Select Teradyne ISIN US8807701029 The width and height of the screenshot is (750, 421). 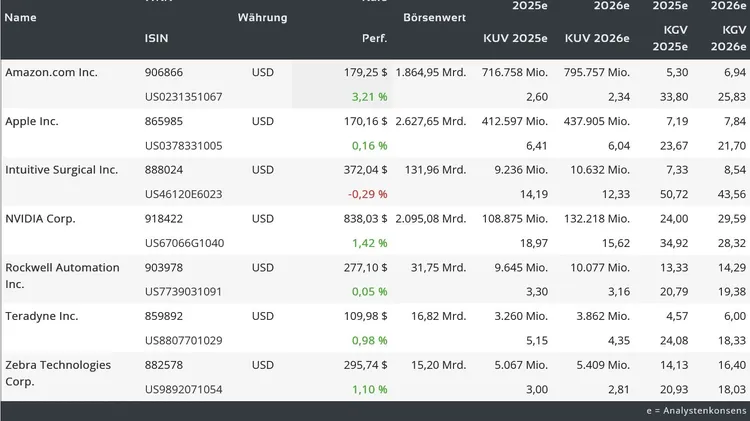tap(184, 341)
